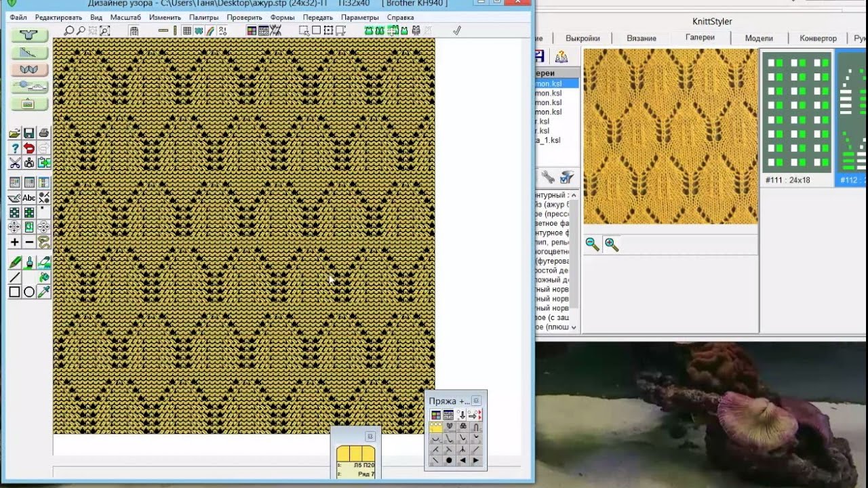Screen dimensions: 868x488
Task: Open the Палитры menu
Action: tap(204, 17)
